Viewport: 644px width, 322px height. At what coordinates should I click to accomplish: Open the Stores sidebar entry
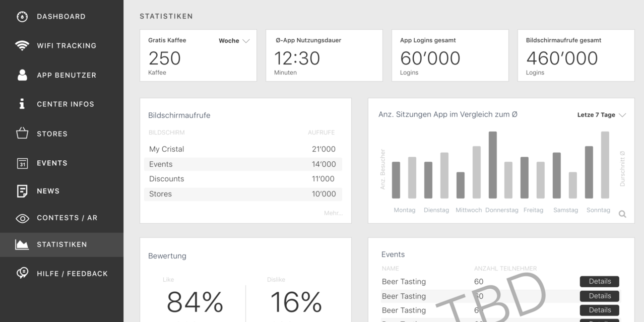tap(52, 134)
